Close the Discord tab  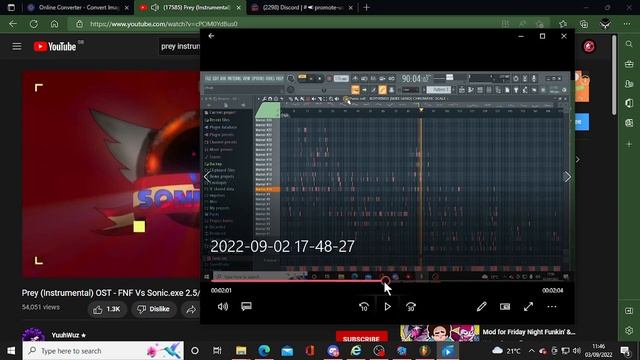pos(350,7)
